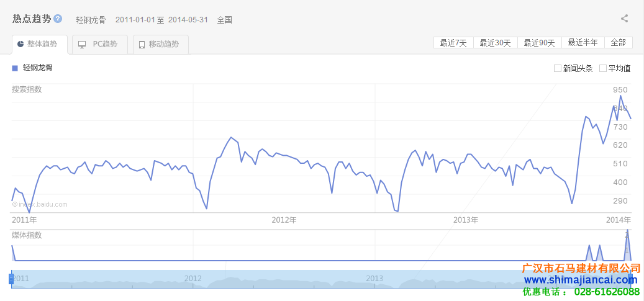Viewport: 644px width, 301px height.
Task: Click the 290 y-axis value
Action: 620,201
